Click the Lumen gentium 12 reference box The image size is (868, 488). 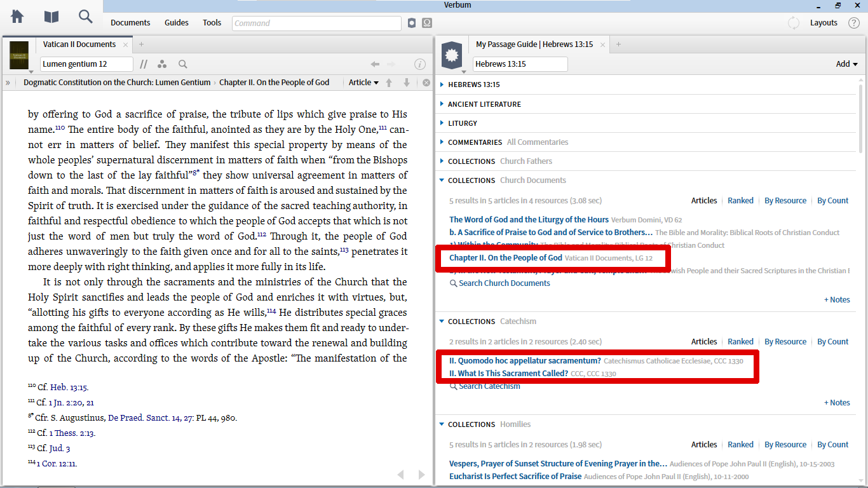[86, 64]
